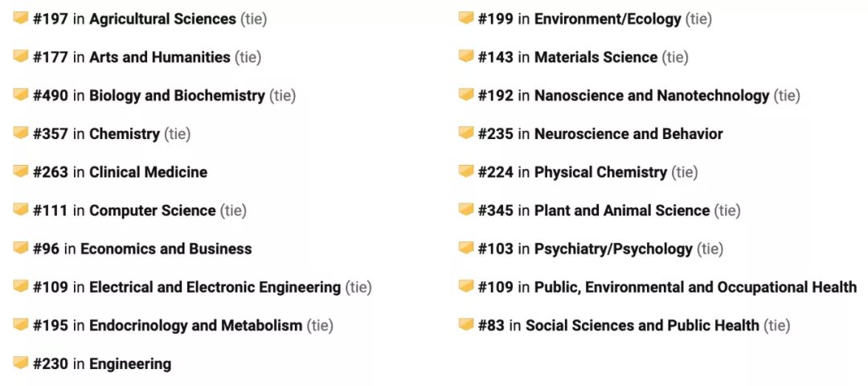Open the Arts and Humanities ranking link
868x386 pixels.
coord(159,57)
